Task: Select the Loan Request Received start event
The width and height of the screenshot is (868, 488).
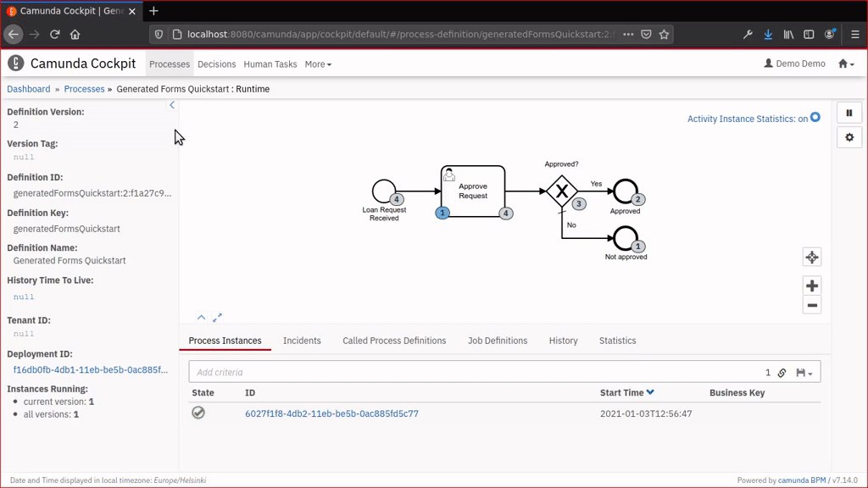Action: coord(384,191)
